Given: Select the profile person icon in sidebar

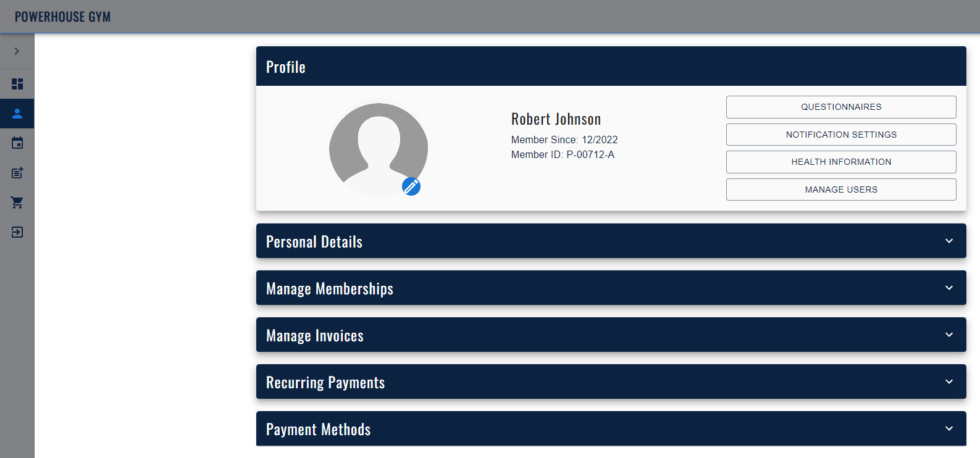Looking at the screenshot, I should coord(17,114).
